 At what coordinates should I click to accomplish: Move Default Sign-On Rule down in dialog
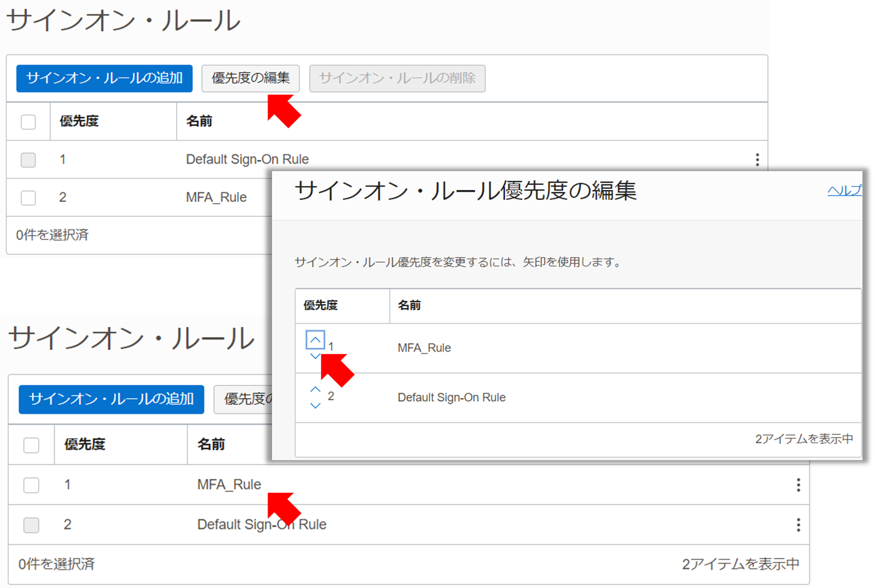(315, 406)
